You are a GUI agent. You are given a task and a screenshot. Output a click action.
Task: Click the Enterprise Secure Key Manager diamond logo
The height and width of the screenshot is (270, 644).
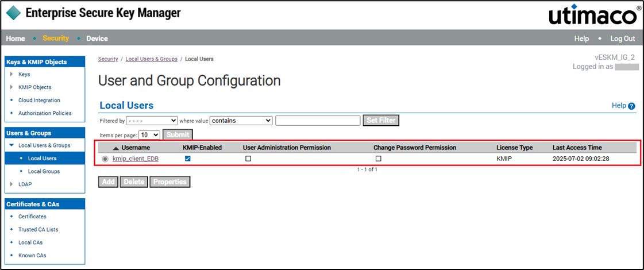(13, 13)
